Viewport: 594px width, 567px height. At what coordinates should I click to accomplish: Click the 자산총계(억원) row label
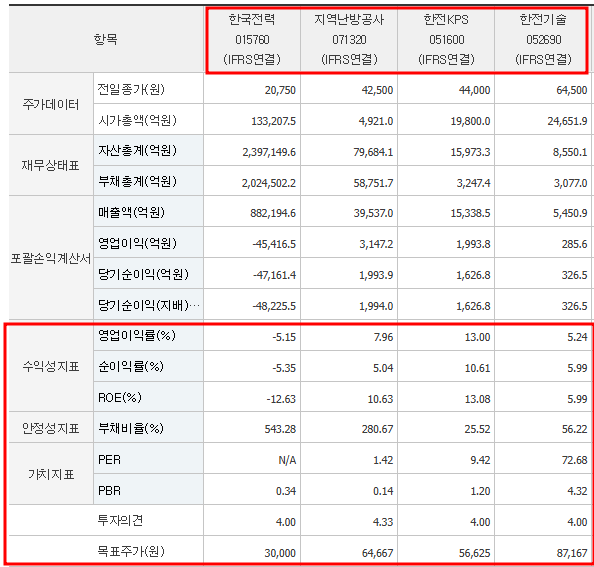137,151
